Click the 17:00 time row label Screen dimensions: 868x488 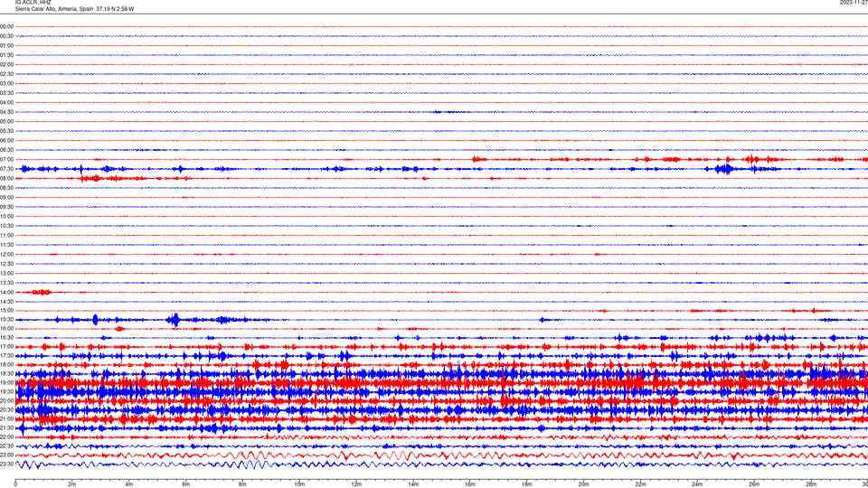point(6,346)
